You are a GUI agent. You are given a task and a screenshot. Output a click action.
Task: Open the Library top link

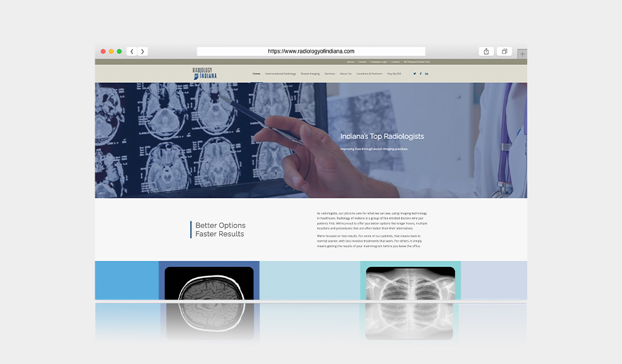(350, 62)
